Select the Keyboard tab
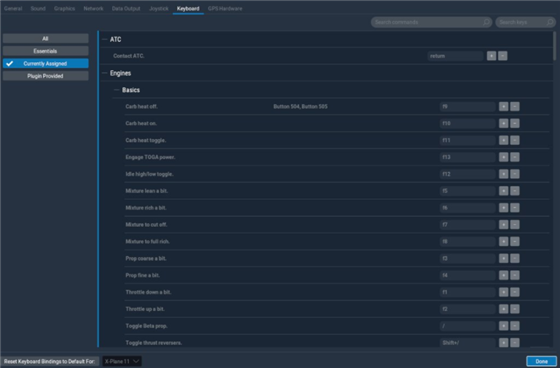The height and width of the screenshot is (368, 560). click(x=188, y=8)
